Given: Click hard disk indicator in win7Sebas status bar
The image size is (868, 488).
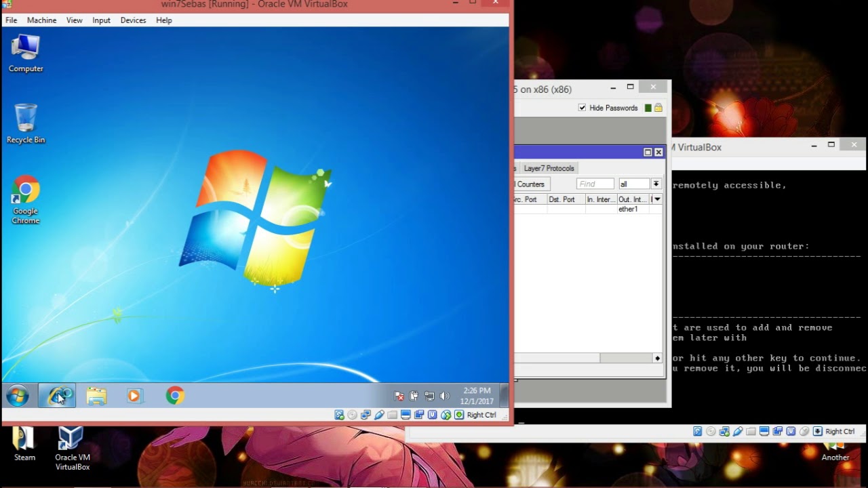Looking at the screenshot, I should click(339, 415).
